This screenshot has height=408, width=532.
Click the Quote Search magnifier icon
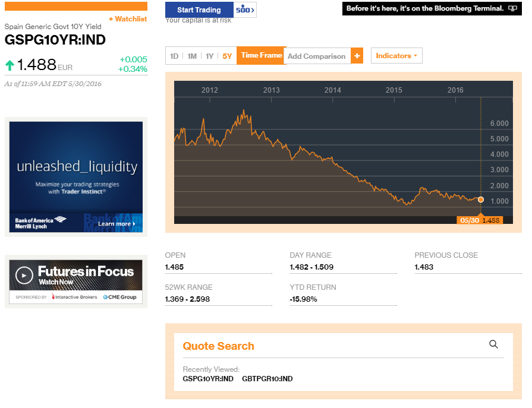[493, 344]
